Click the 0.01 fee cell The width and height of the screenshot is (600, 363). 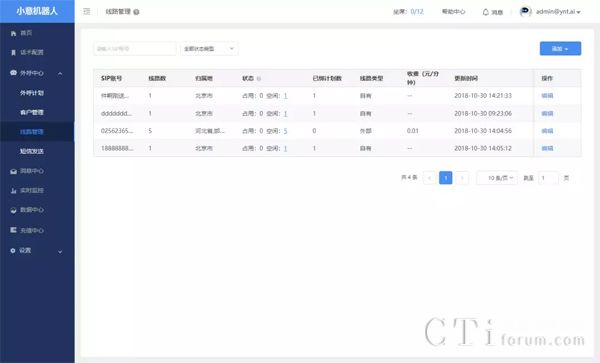pos(412,131)
